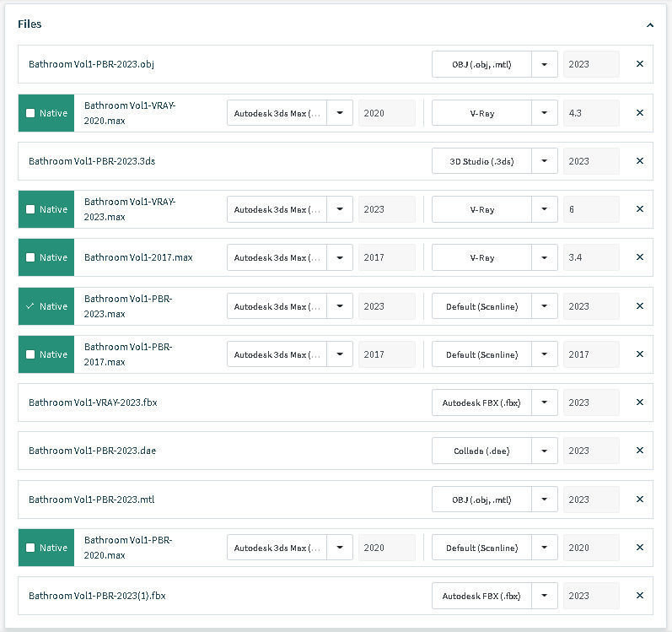Screen dimensions: 672x632
Task: Open Collada (.dae) format dropdown
Action: pyautogui.click(x=544, y=451)
